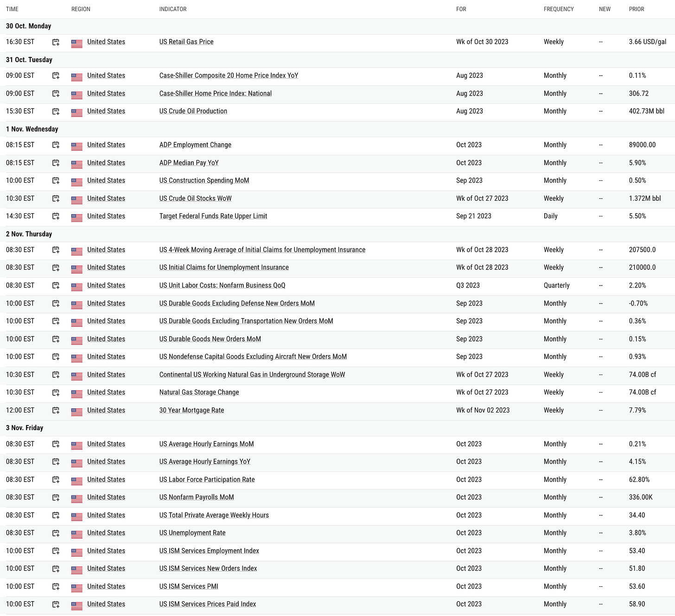This screenshot has width=675, height=616.
Task: Click United States link in Retail Gas Price row
Action: tap(106, 42)
